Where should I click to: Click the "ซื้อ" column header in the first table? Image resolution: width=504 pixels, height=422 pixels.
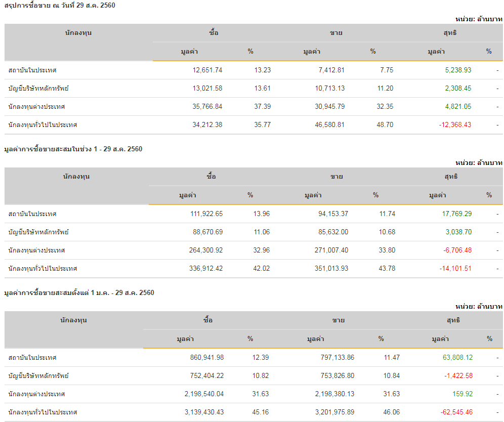tap(214, 33)
